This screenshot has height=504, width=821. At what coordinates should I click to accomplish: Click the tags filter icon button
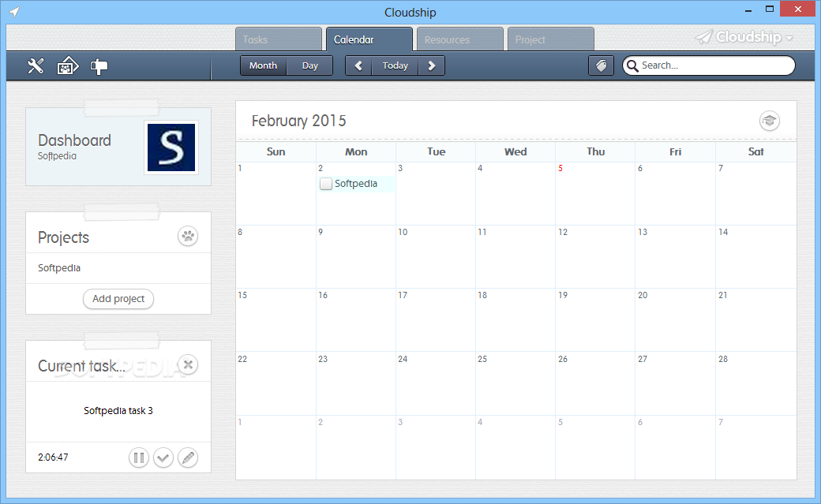pyautogui.click(x=601, y=65)
